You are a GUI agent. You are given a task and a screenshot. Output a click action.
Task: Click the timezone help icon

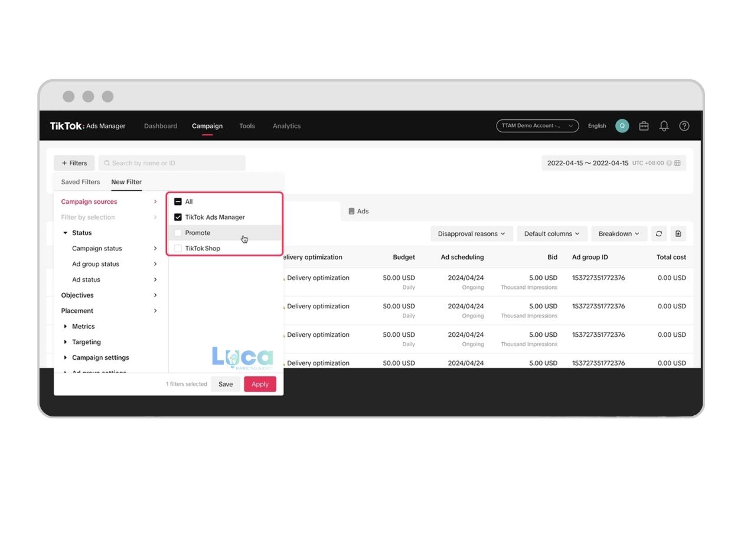669,163
